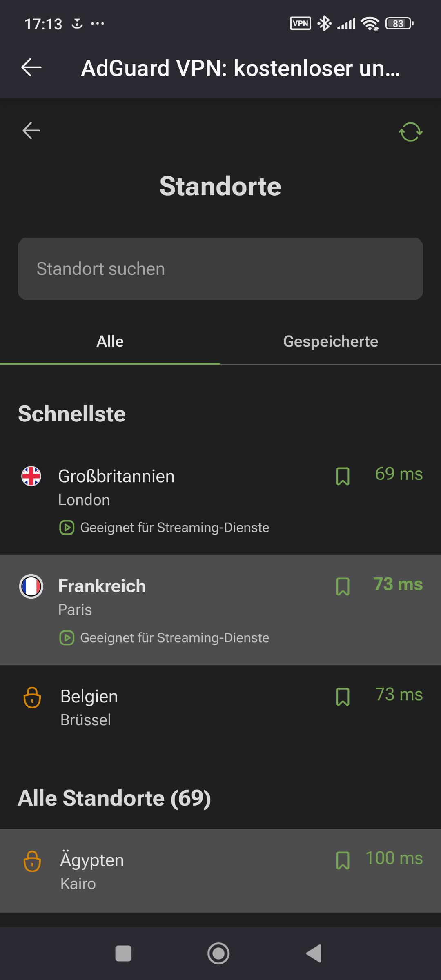Tap the France flag icon
This screenshot has height=980, width=441.
click(x=31, y=586)
